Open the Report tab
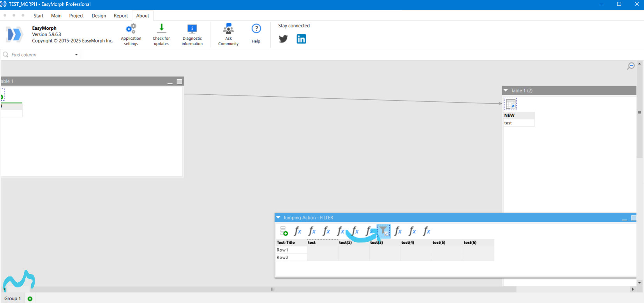The height and width of the screenshot is (303, 644). click(121, 16)
